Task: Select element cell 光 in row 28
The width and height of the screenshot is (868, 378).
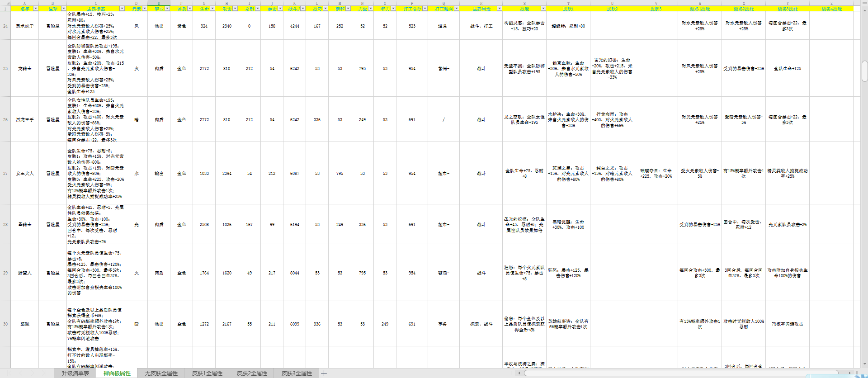Action: click(137, 225)
